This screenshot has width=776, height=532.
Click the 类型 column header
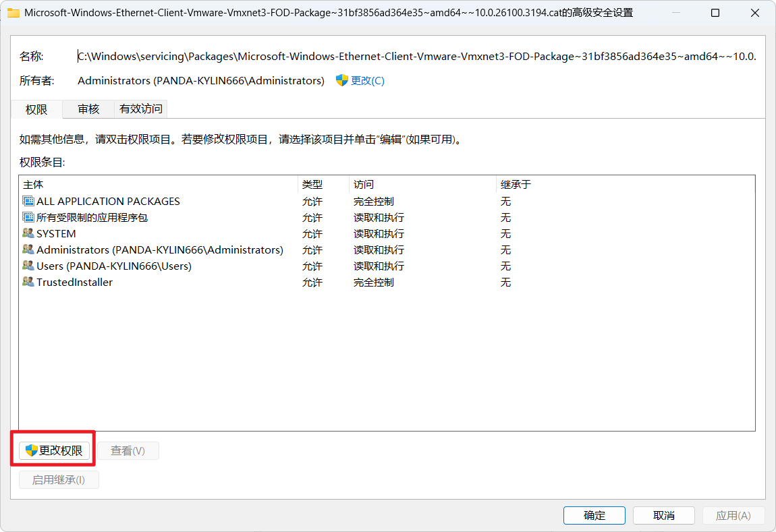[x=324, y=185]
